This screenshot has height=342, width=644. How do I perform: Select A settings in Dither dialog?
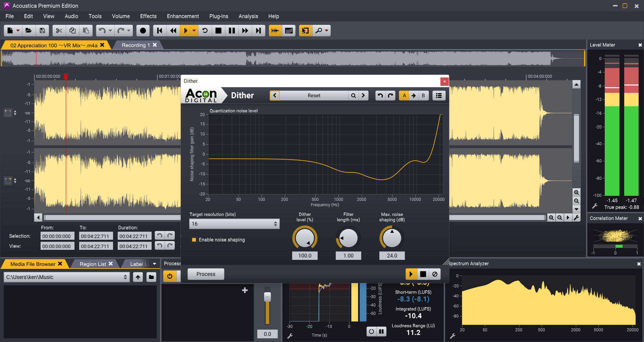tap(404, 96)
